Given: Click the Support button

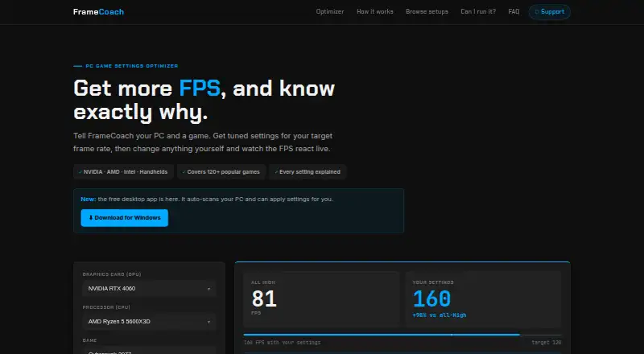Looking at the screenshot, I should [x=550, y=12].
